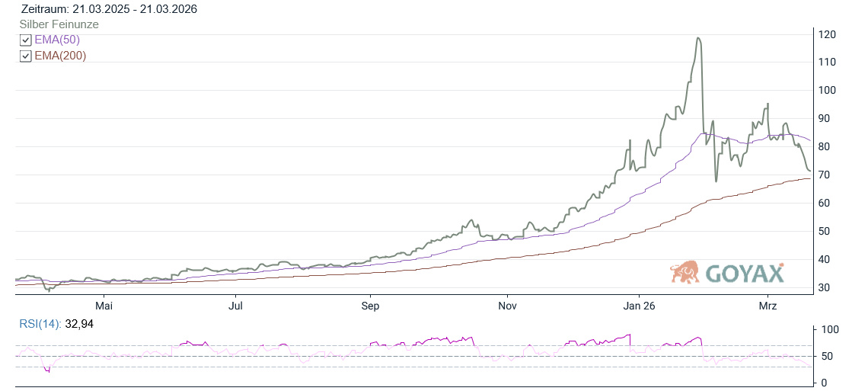This screenshot has height=391, width=868.
Task: Click the GOYAX watermark text
Action: (x=744, y=274)
